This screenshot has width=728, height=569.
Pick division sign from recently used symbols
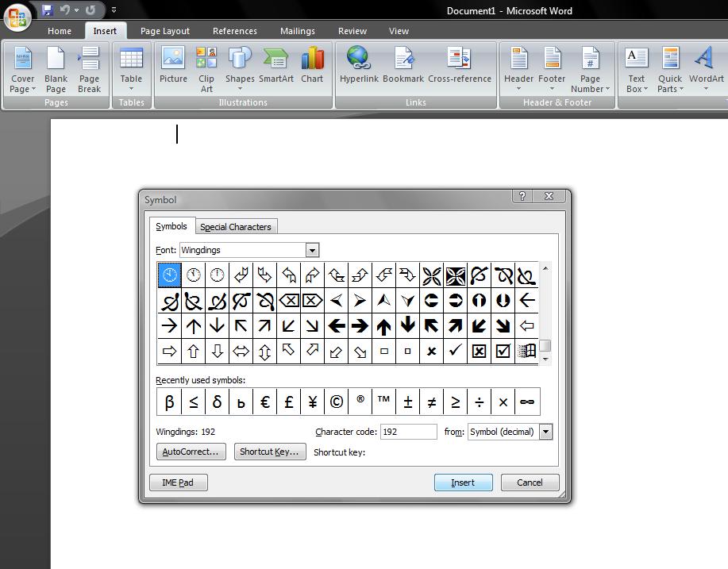click(480, 402)
